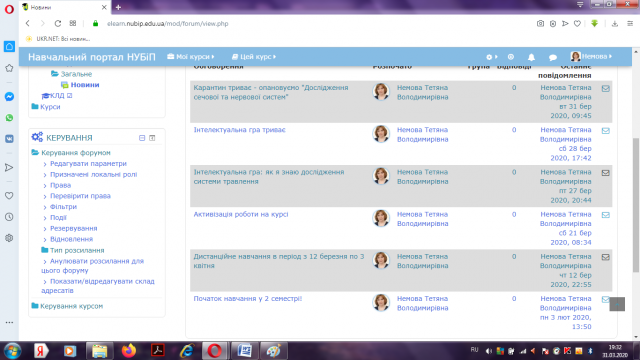The image size is (640, 360).
Task: Open settings gear dropdown in header
Action: click(x=492, y=57)
